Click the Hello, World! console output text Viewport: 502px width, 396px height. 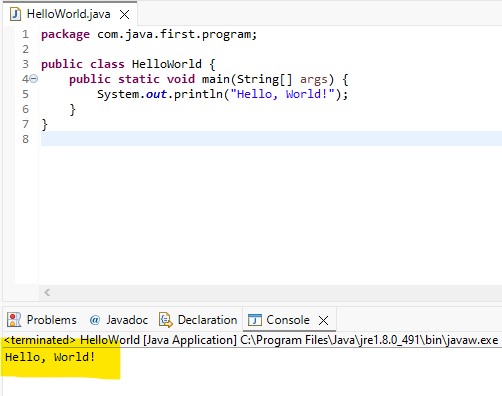[x=50, y=357]
